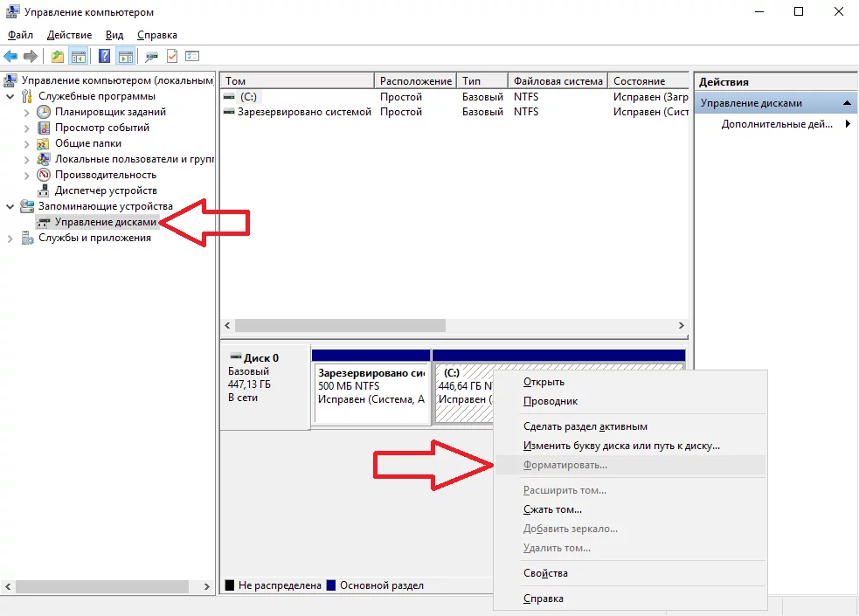Select the (C:) 446,64 ГБ partition block
Screen dimensions: 859x616
463,394
